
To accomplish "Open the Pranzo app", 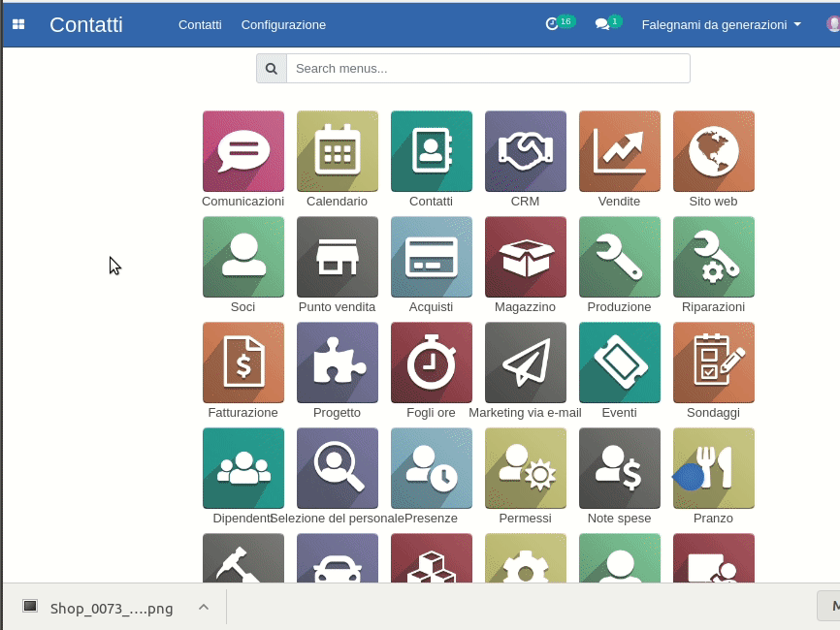I will point(714,468).
